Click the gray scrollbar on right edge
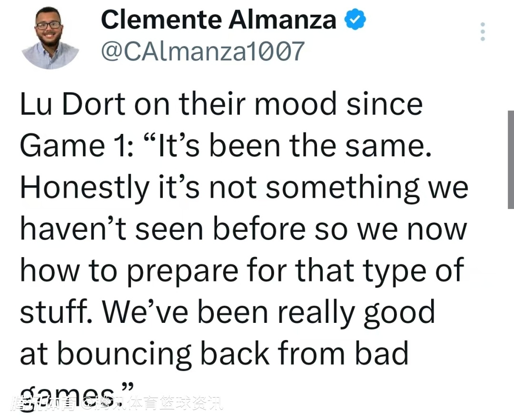 511,160
